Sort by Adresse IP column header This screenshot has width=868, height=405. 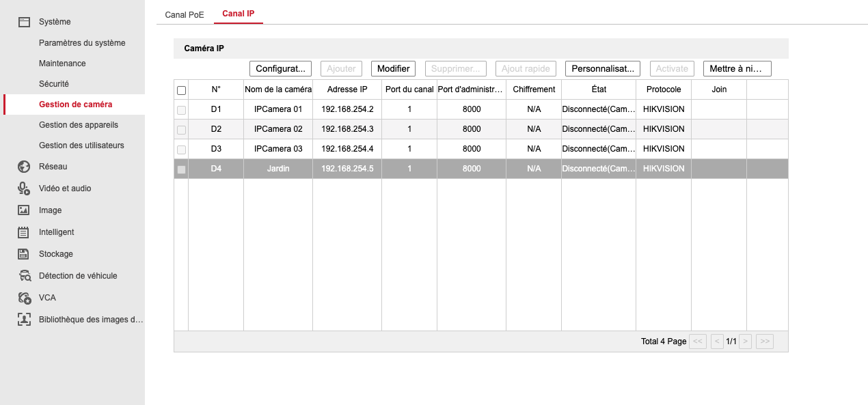pyautogui.click(x=347, y=89)
